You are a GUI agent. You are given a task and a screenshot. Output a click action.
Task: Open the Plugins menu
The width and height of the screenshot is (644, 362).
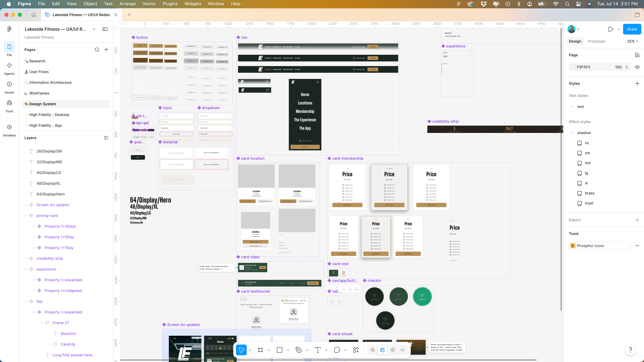pyautogui.click(x=170, y=4)
